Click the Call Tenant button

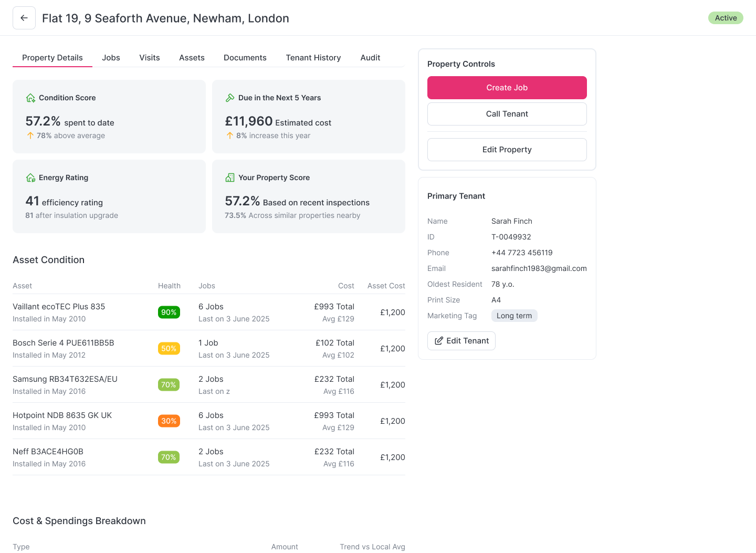pyautogui.click(x=507, y=114)
